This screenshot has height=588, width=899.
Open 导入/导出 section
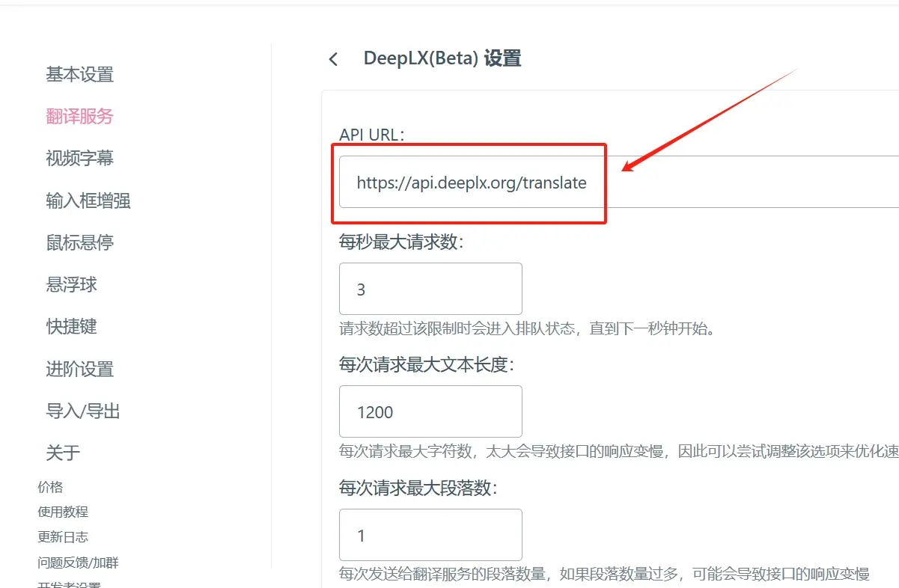[x=83, y=411]
